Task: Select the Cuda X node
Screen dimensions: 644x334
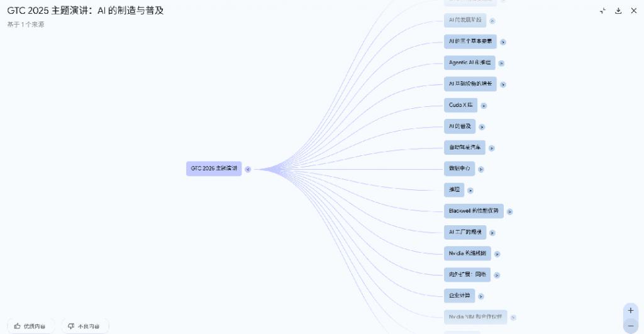Action: (x=460, y=105)
